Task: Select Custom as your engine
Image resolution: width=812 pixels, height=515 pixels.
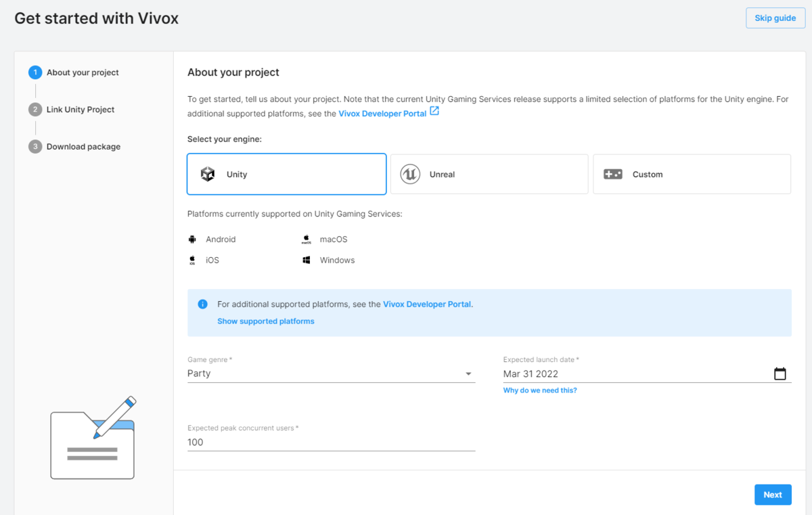Action: [692, 174]
